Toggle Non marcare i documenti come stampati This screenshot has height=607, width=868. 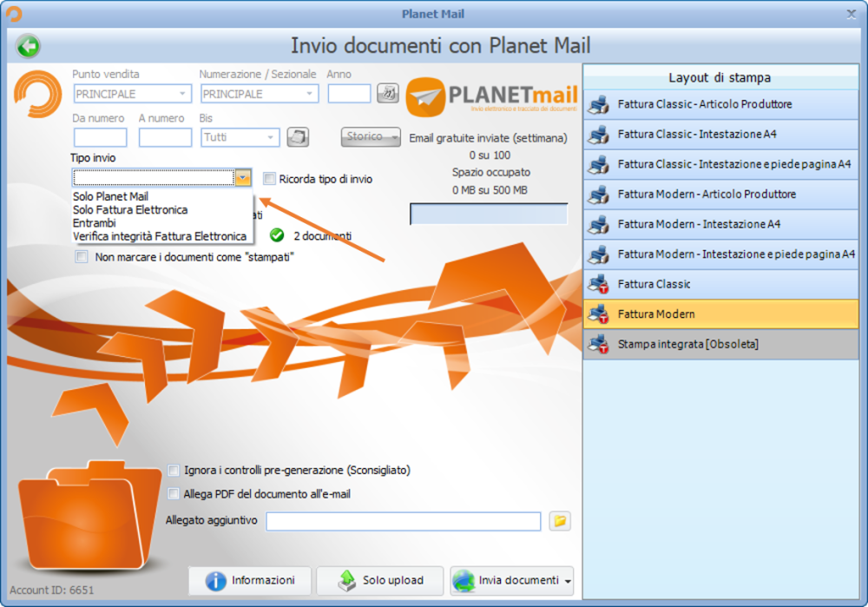point(82,256)
